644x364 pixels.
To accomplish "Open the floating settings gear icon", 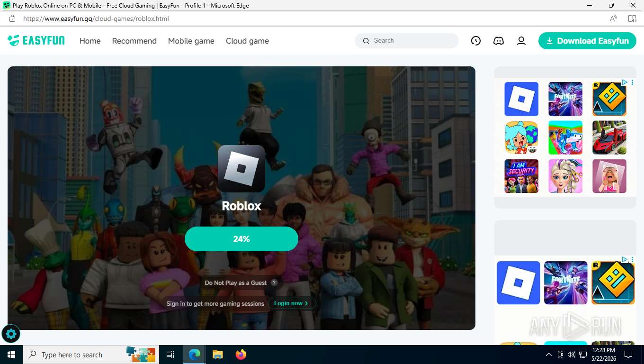I will 11,334.
